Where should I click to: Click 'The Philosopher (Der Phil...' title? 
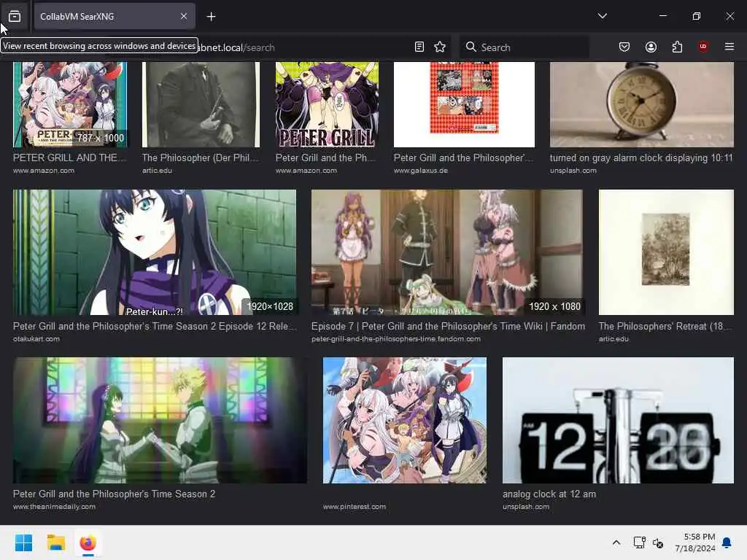pos(200,157)
